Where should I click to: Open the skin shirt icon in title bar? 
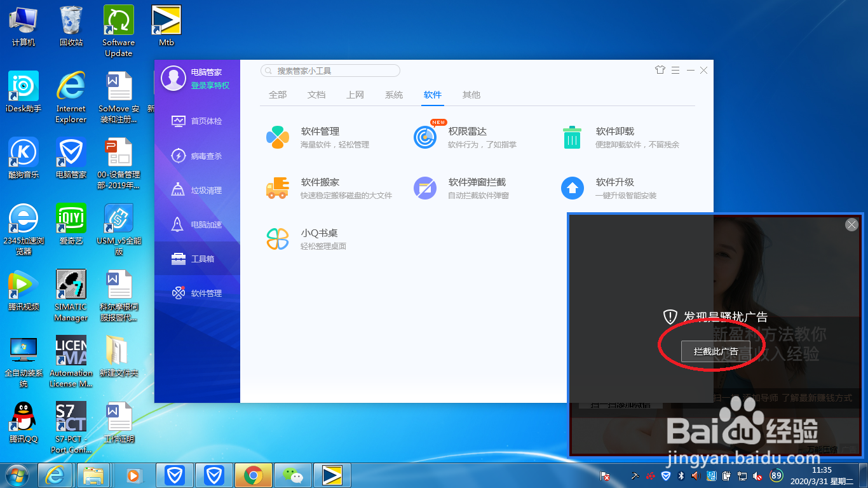[x=660, y=70]
